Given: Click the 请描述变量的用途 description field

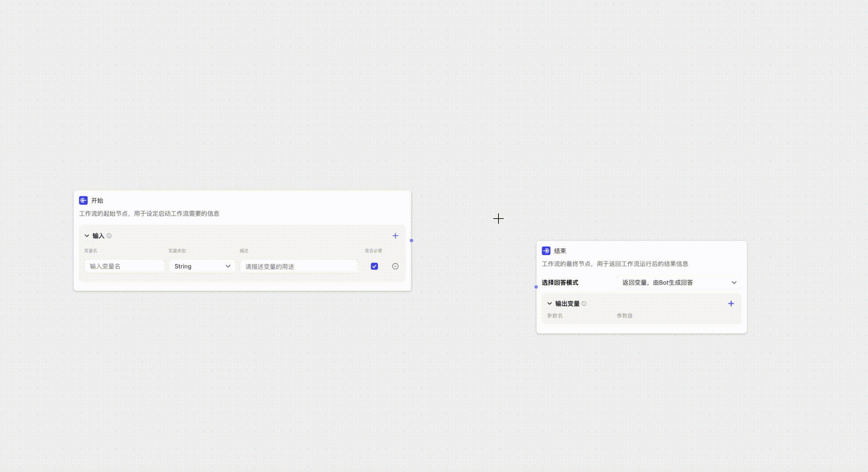Looking at the screenshot, I should (298, 266).
